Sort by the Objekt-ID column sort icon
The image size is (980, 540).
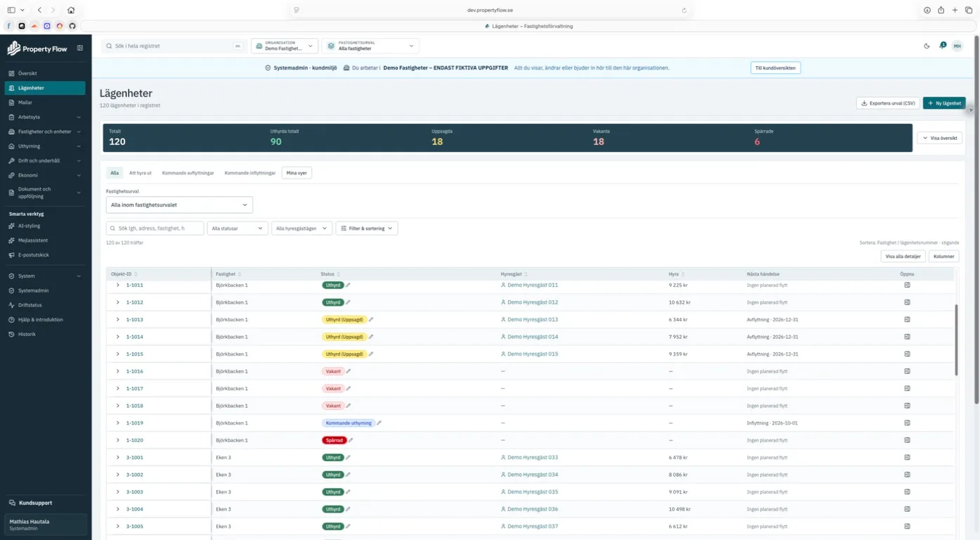click(136, 274)
